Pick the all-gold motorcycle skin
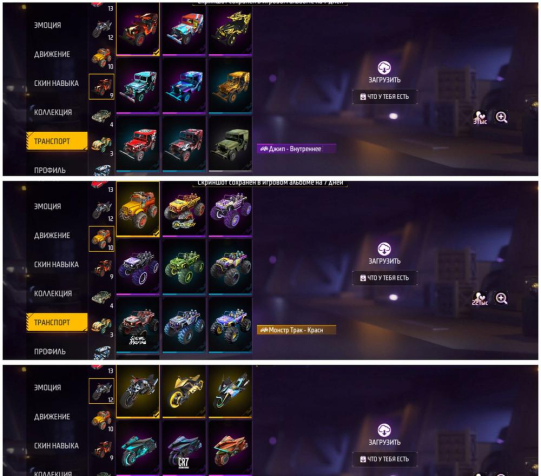The height and width of the screenshot is (476, 541). point(184,391)
